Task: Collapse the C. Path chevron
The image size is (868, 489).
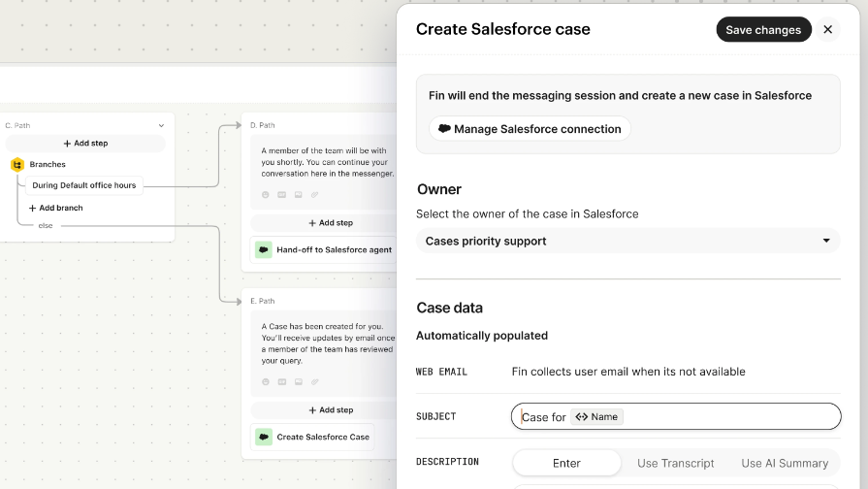Action: coord(161,125)
